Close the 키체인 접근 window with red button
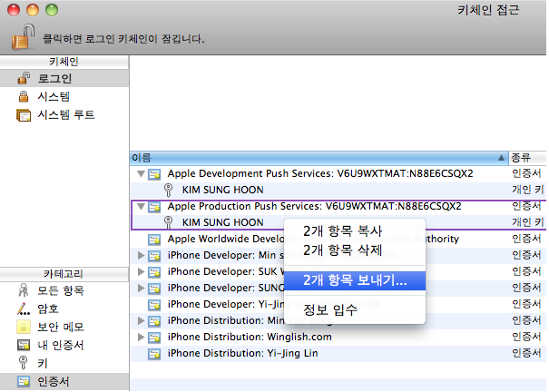Image resolution: width=549 pixels, height=392 pixels. pos(14,10)
